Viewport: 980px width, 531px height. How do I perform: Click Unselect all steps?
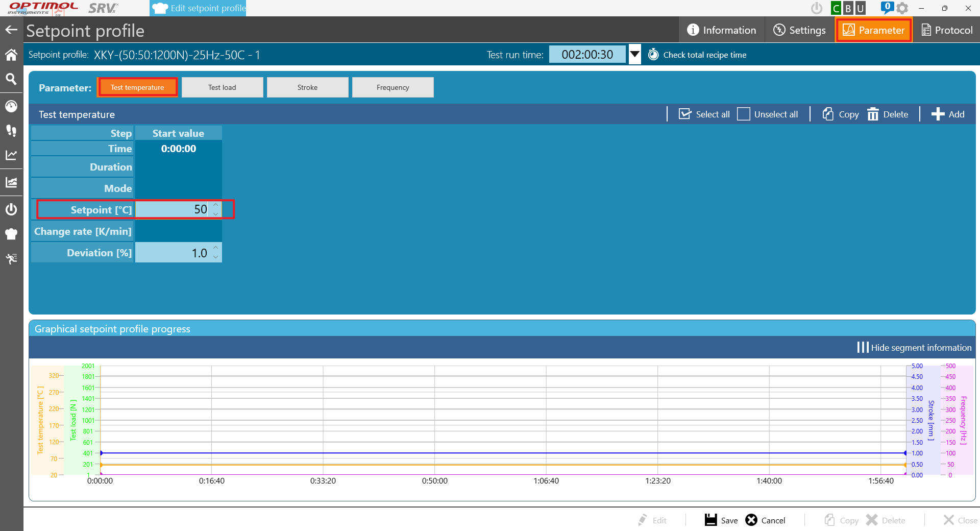(x=768, y=114)
